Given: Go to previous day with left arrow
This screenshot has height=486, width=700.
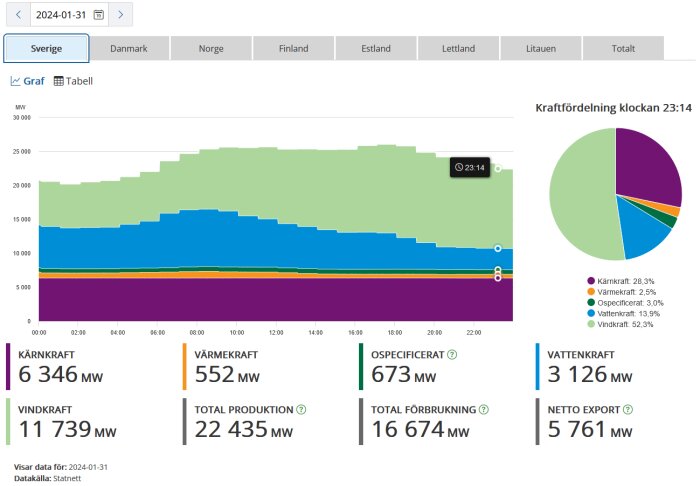Looking at the screenshot, I should click(x=18, y=15).
